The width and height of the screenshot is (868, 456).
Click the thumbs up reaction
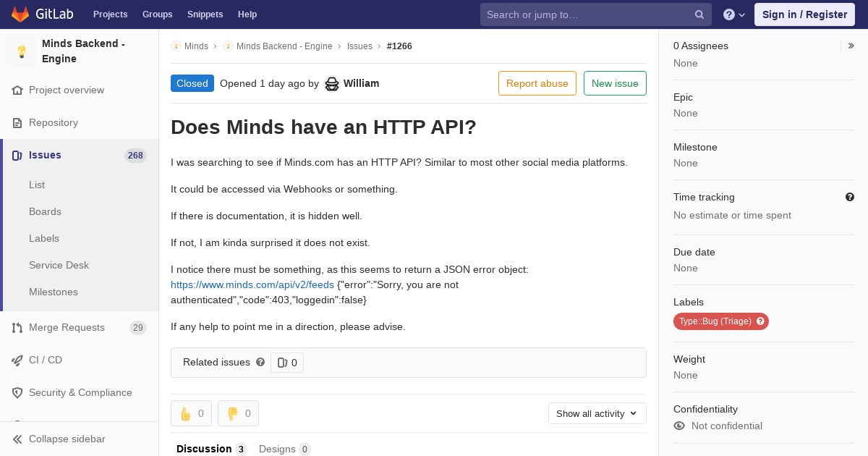tap(191, 413)
